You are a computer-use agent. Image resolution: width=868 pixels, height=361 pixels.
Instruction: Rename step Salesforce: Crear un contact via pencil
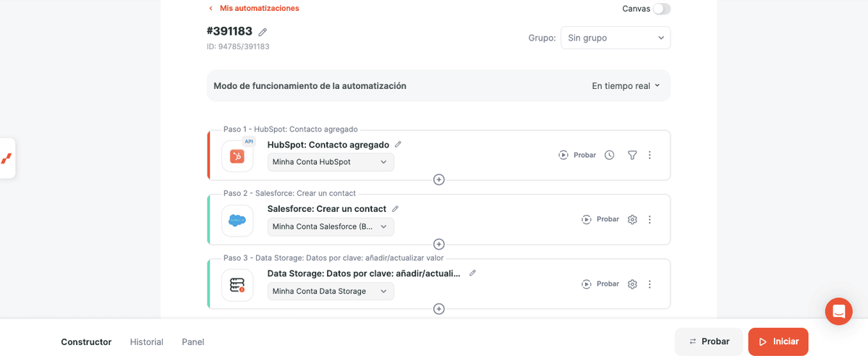tap(395, 208)
